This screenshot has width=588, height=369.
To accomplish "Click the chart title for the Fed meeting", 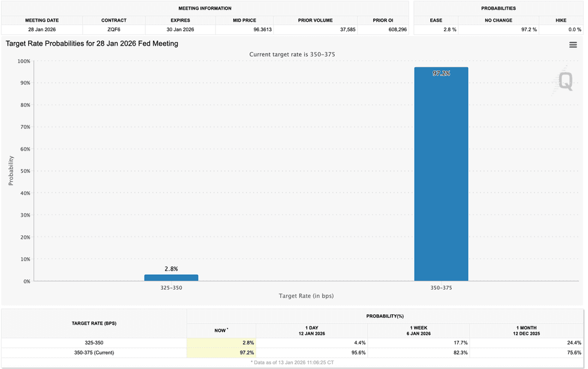I will pyautogui.click(x=91, y=43).
